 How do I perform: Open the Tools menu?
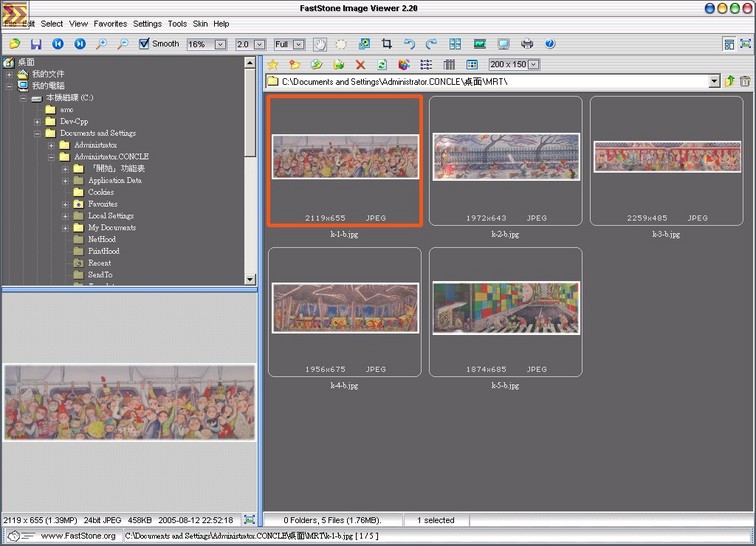tap(177, 24)
